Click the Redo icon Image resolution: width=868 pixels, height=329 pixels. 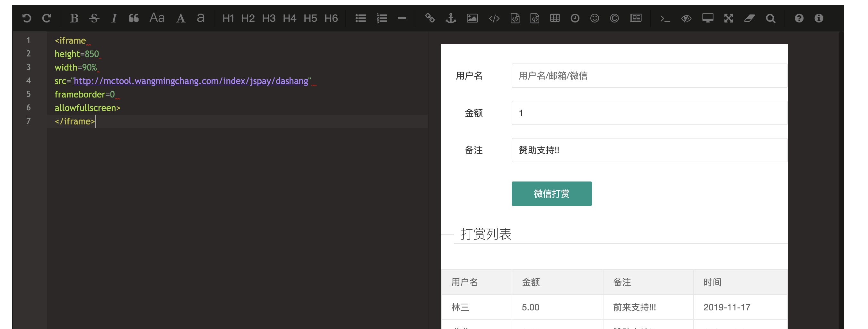coord(47,18)
